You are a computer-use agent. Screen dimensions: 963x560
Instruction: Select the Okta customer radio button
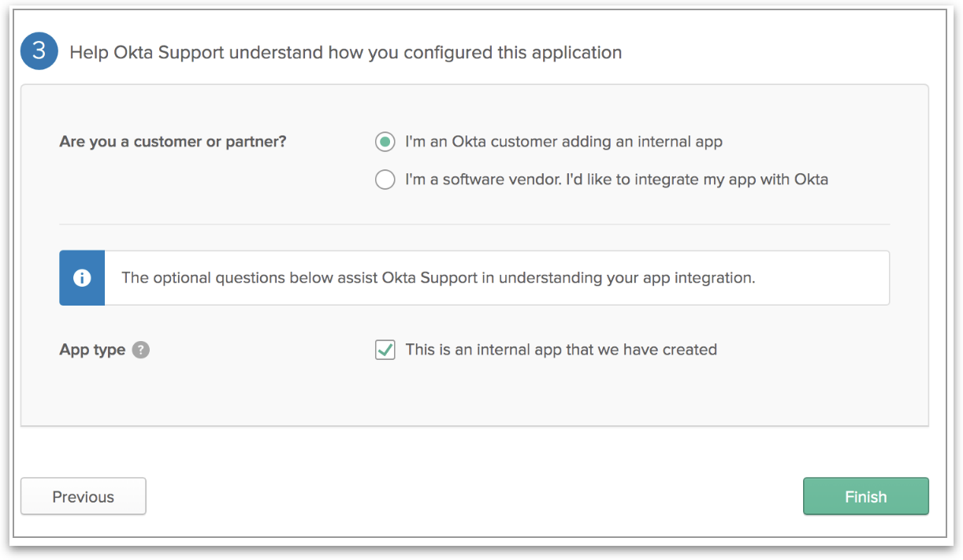(x=385, y=143)
